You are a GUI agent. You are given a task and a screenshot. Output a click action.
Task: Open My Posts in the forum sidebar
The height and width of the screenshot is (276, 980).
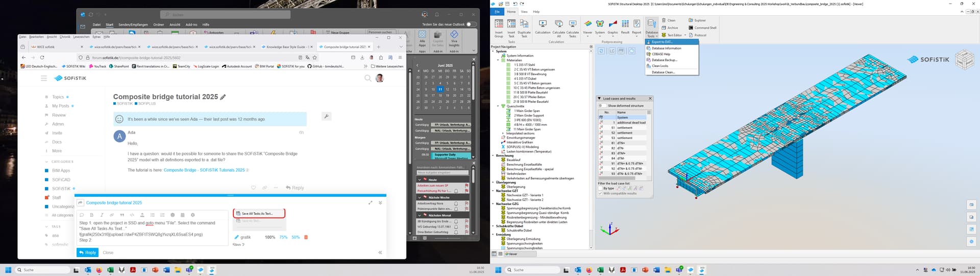point(60,106)
